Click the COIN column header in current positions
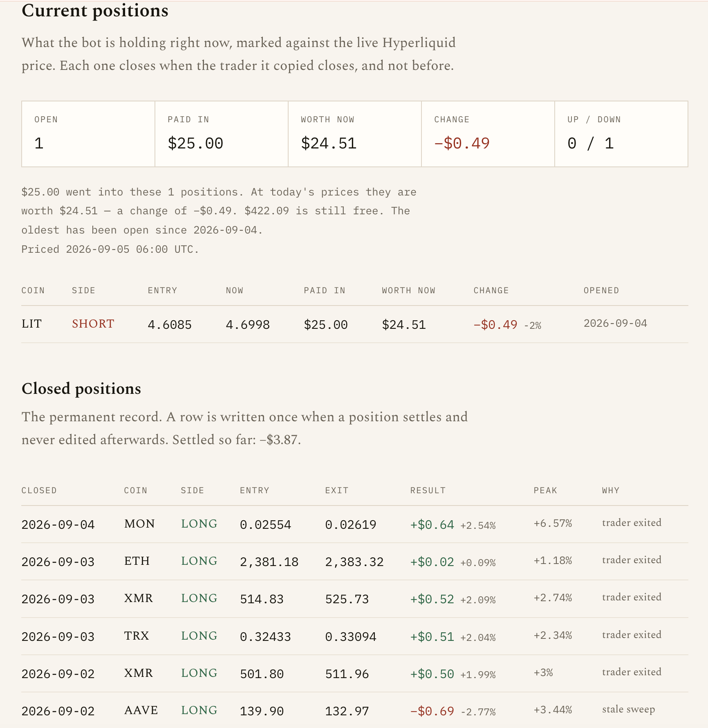708x728 pixels. coord(33,290)
